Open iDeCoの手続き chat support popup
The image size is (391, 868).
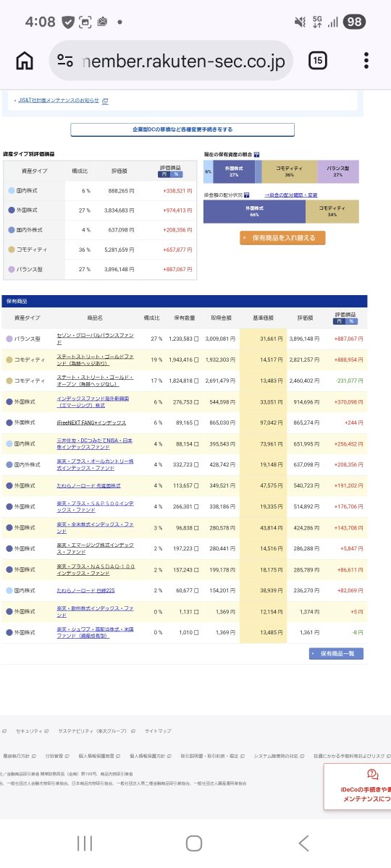358,786
